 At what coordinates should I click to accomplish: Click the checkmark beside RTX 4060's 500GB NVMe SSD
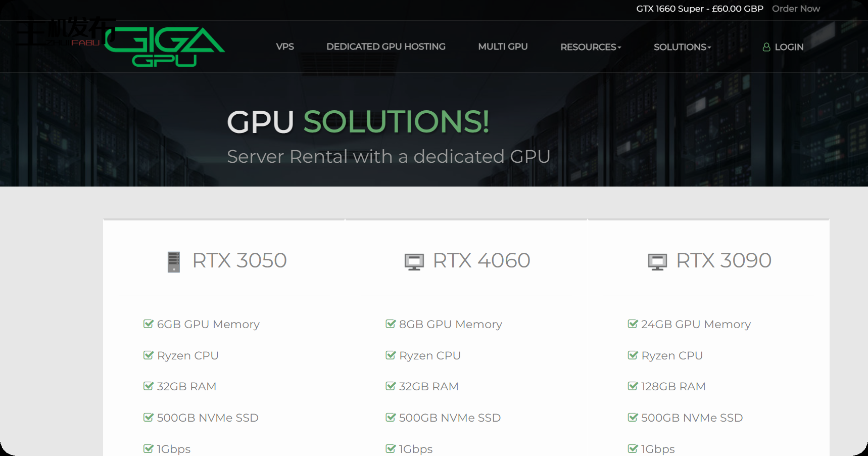point(390,417)
